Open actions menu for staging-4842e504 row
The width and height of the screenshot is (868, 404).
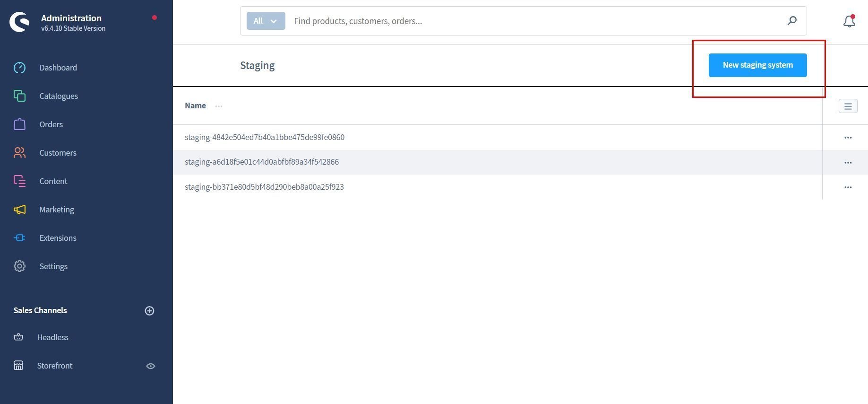848,138
